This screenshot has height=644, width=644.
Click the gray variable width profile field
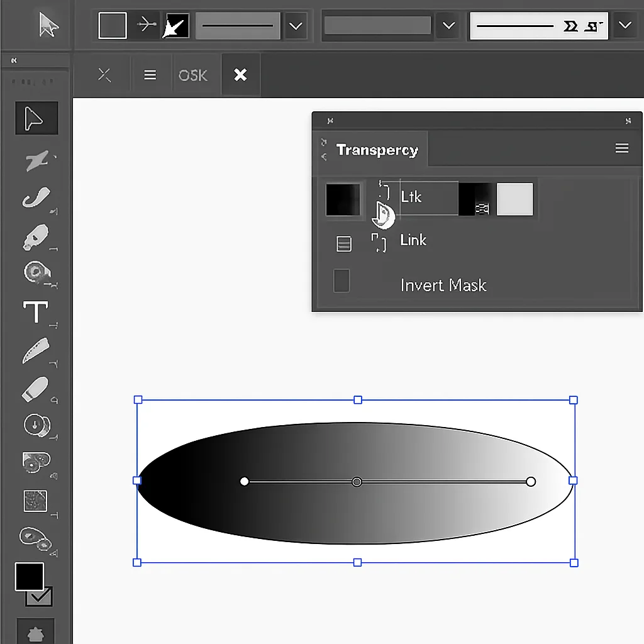[x=377, y=25]
